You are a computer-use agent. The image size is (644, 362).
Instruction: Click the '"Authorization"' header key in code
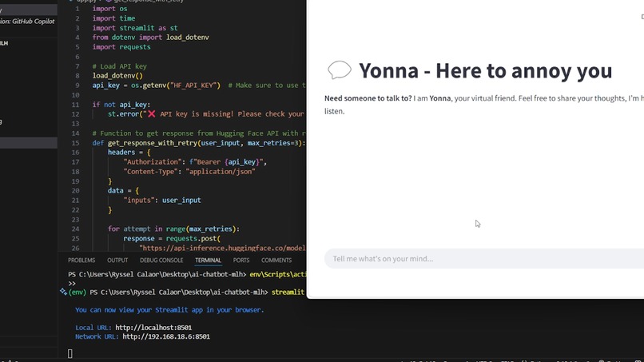[153, 162]
